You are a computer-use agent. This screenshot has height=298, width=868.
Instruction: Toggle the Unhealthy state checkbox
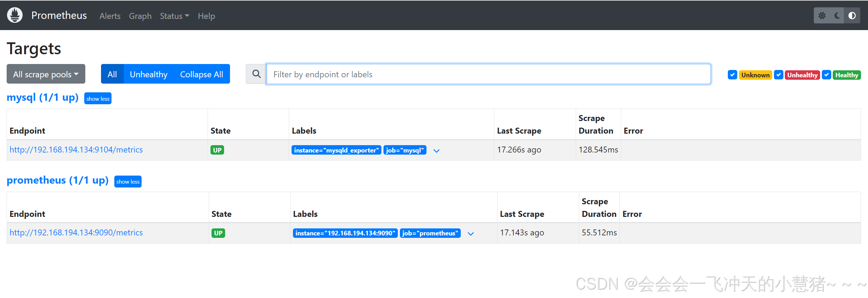click(779, 75)
